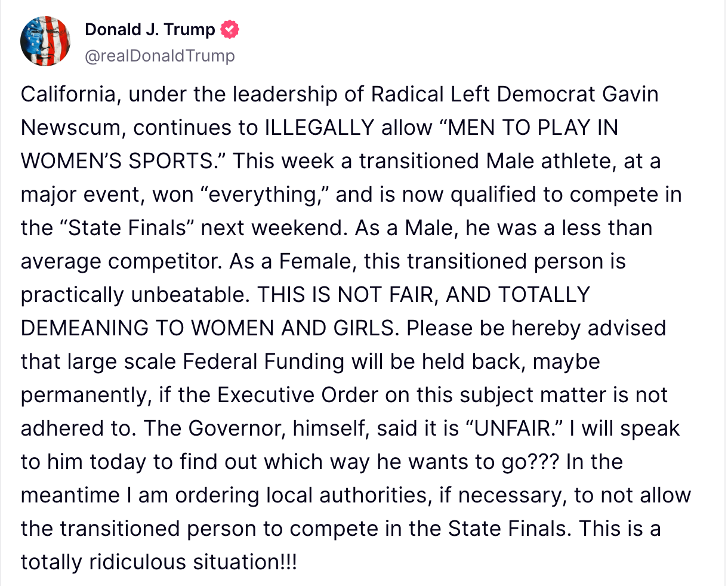Click the name "Gavin" in the post

630,94
